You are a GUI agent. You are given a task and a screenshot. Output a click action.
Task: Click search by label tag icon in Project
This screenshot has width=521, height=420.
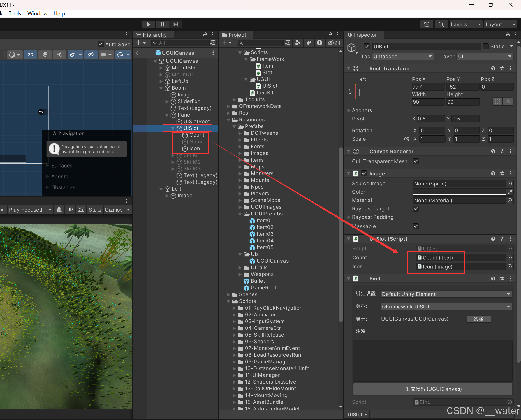308,43
